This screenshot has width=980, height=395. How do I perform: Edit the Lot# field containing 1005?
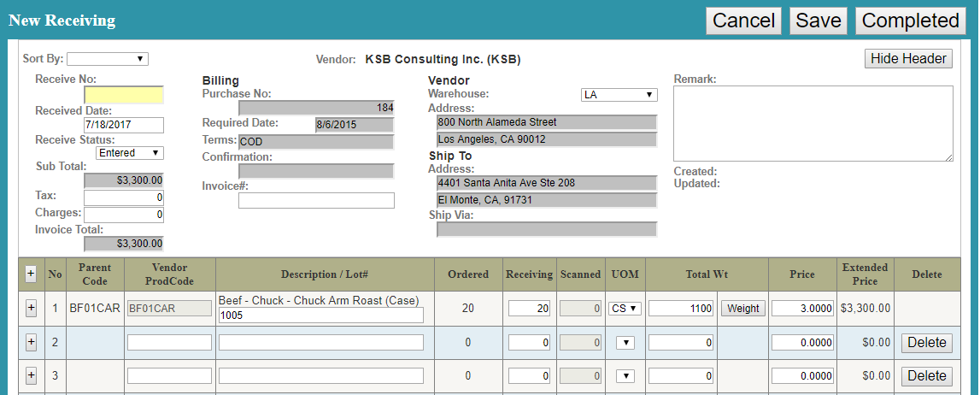(x=320, y=315)
